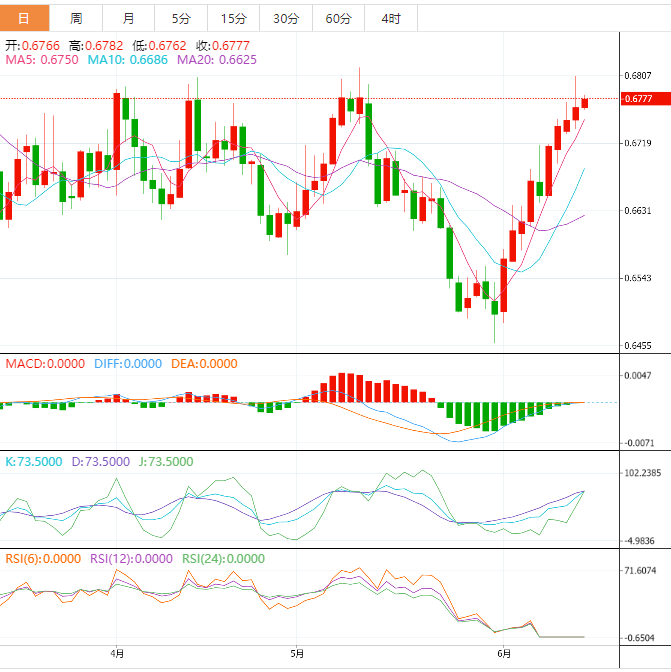This screenshot has height=672, width=671.
Task: Open the 60分 timeframe tab
Action: 338,18
